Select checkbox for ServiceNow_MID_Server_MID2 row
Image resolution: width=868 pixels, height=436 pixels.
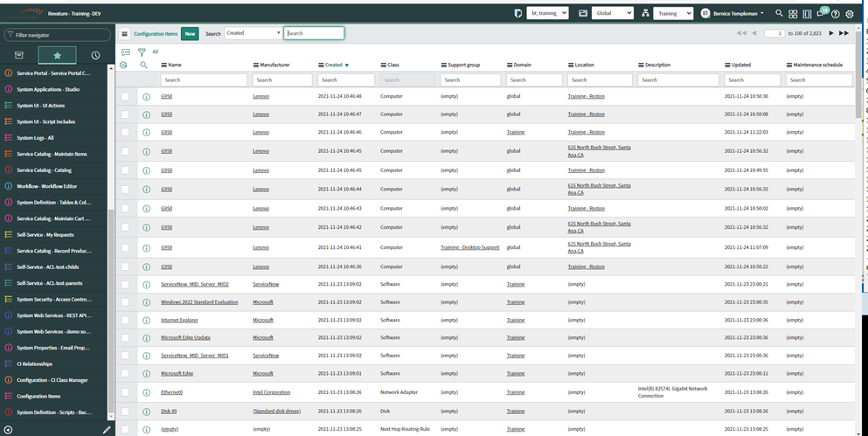(125, 284)
